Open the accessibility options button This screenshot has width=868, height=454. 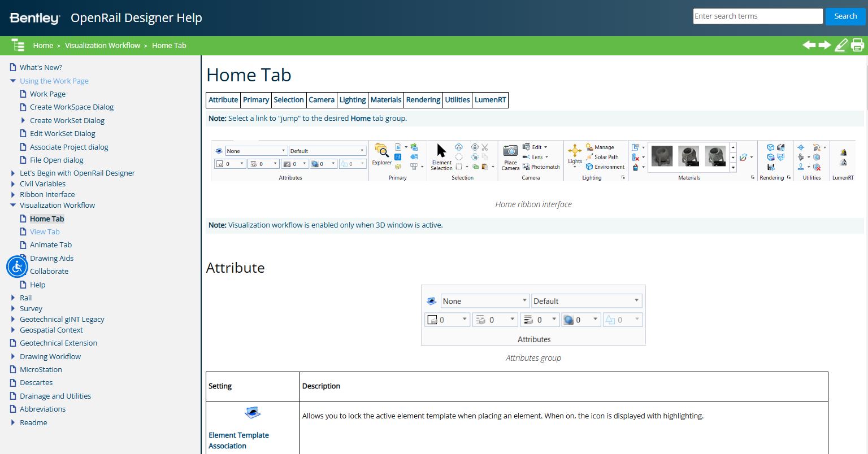pos(17,267)
